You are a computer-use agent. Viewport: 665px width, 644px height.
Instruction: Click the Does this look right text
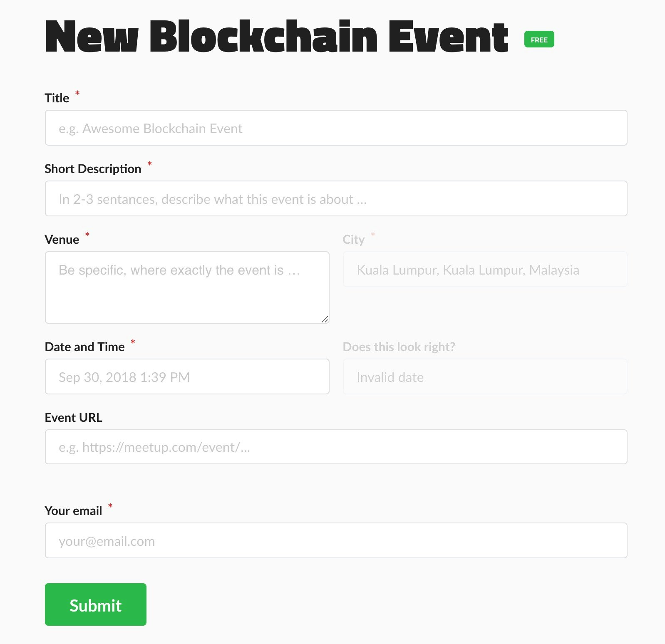tap(398, 347)
